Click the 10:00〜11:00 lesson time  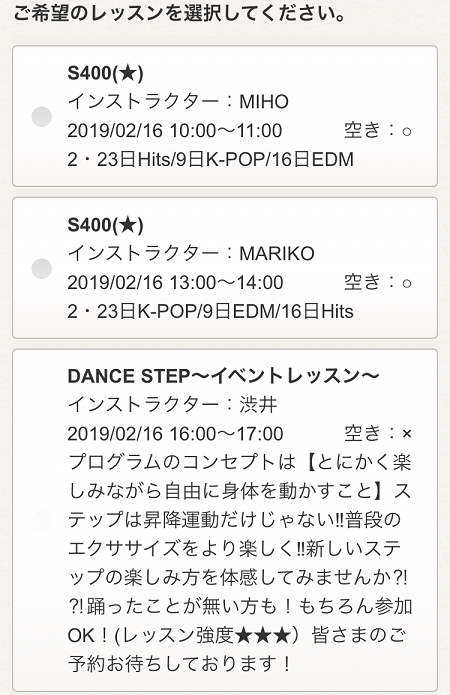(x=226, y=131)
